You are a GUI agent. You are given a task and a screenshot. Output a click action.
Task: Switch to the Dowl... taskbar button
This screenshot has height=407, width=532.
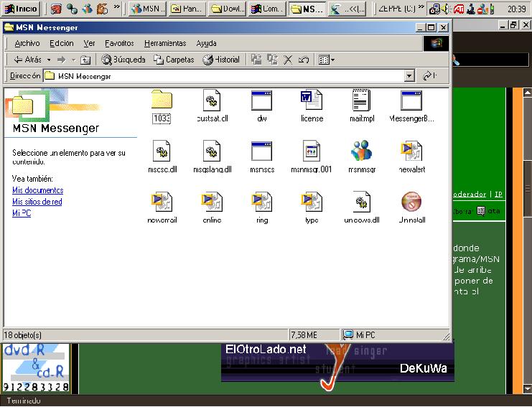tap(227, 9)
